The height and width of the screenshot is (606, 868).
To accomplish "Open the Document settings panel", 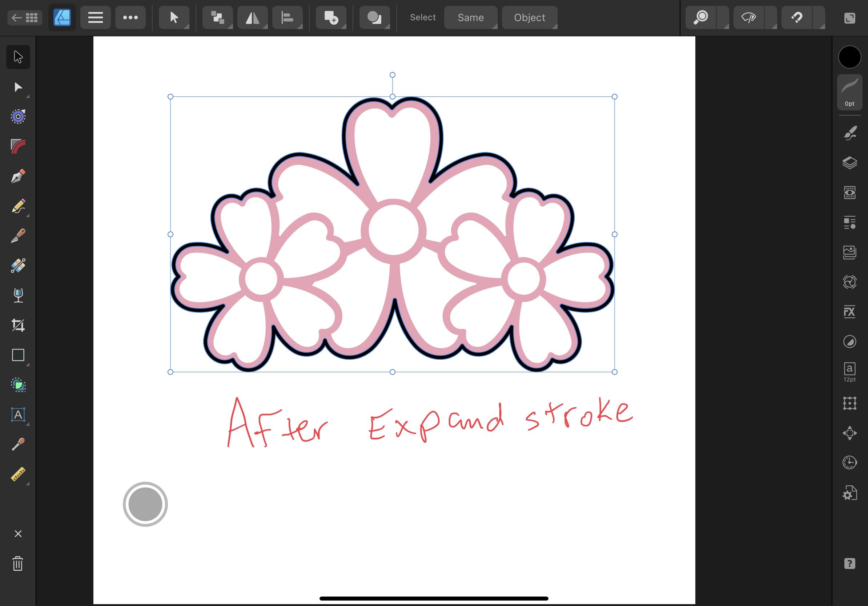I will [x=849, y=493].
